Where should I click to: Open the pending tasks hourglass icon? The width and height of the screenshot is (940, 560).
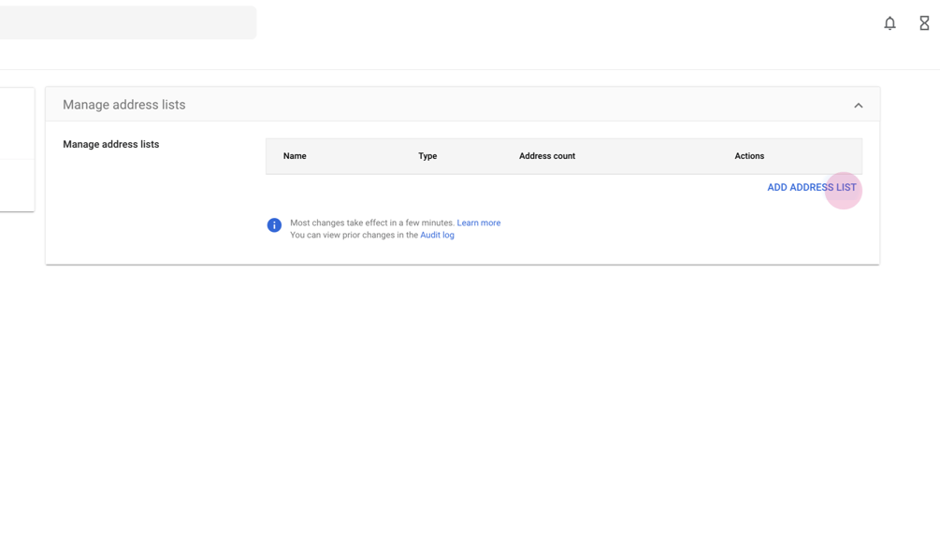[924, 22]
